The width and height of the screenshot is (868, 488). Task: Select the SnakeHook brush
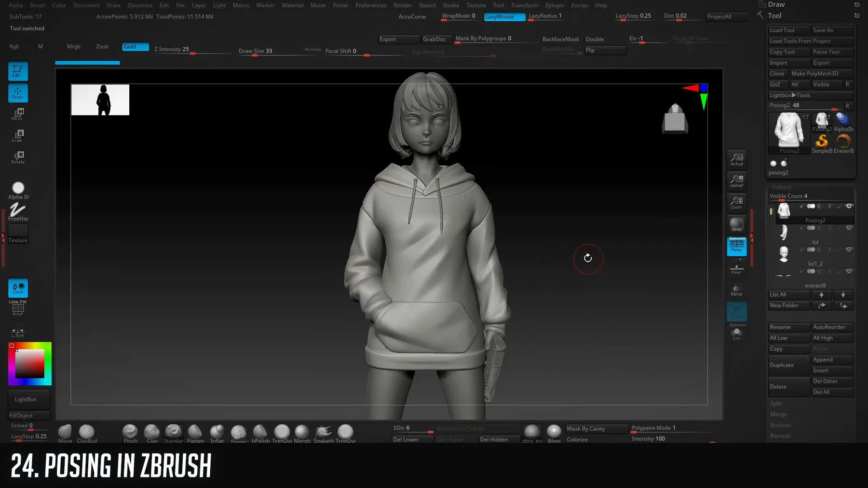click(324, 434)
